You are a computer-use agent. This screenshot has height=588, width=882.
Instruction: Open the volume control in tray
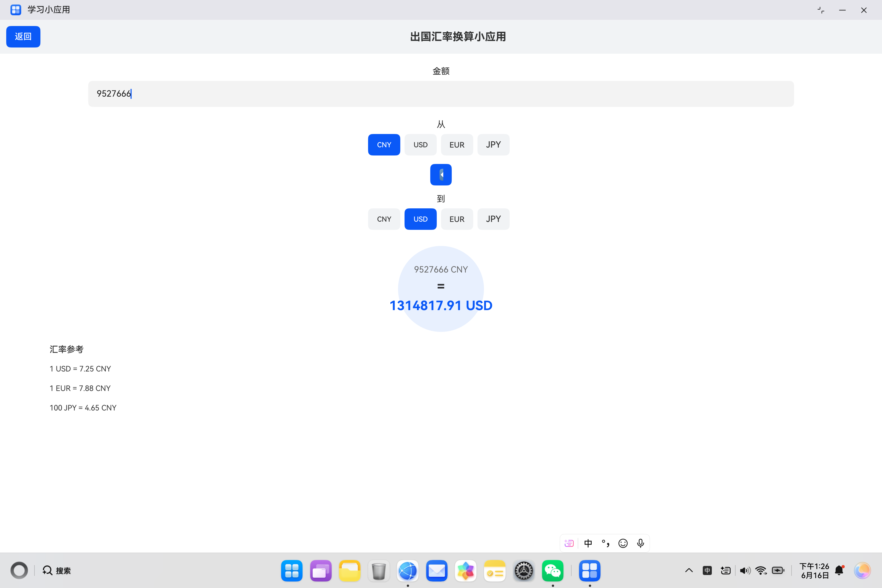(745, 570)
